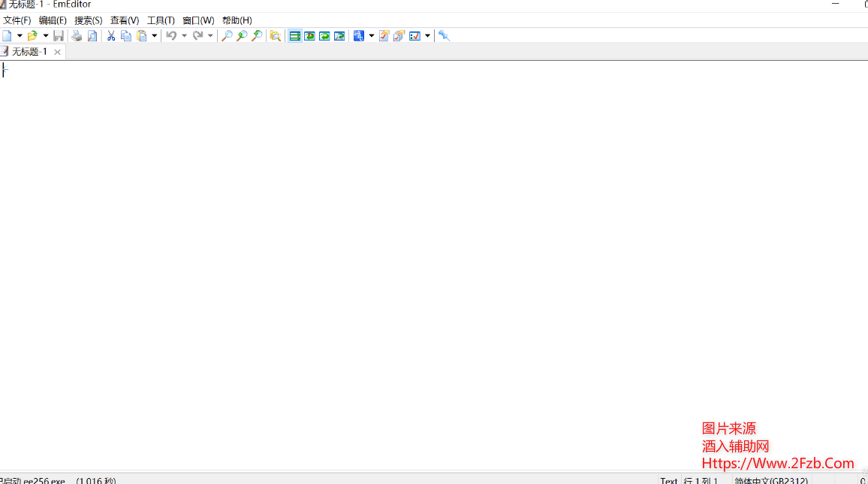Screen dimensions: 868x484
Task: Expand the Paste dropdown arrow
Action: pyautogui.click(x=155, y=36)
